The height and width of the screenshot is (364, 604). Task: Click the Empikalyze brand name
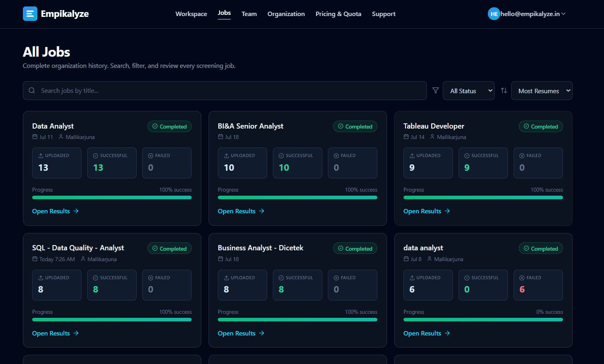pos(65,14)
